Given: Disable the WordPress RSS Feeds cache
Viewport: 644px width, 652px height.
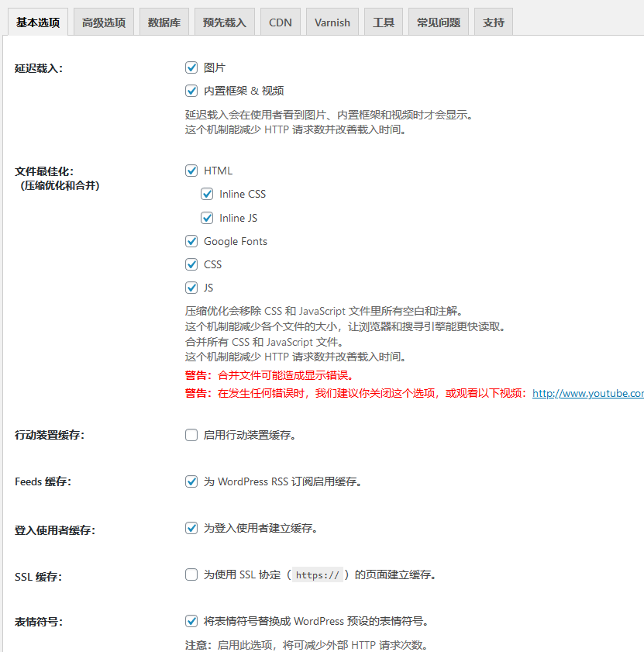Looking at the screenshot, I should (191, 481).
